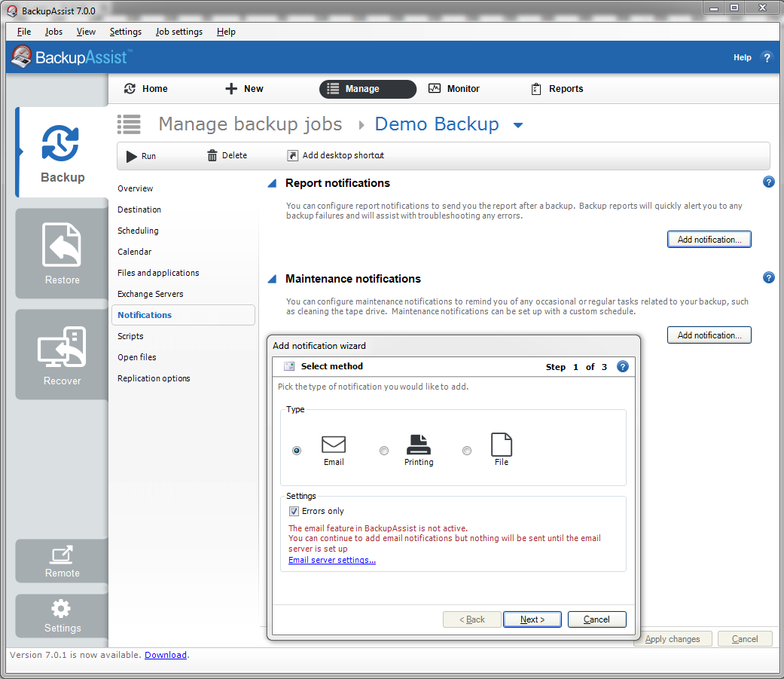Image resolution: width=784 pixels, height=679 pixels.
Task: Switch to the Monitor tab
Action: pyautogui.click(x=453, y=89)
